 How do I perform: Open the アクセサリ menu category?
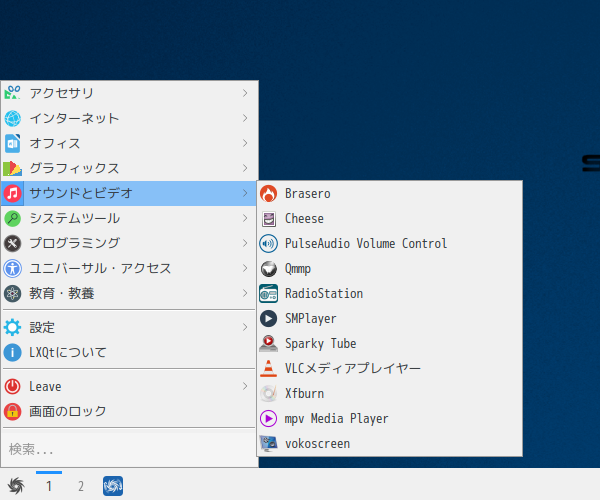pos(129,93)
